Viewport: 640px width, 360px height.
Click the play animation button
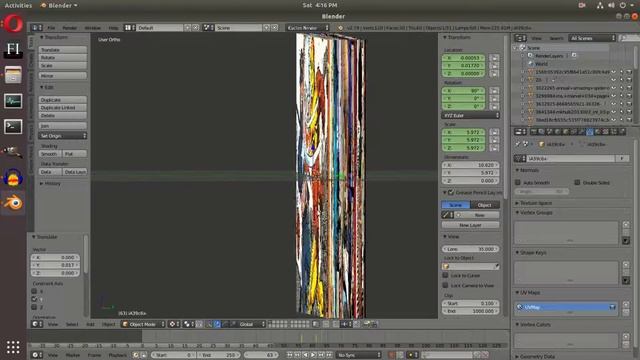pyautogui.click(x=313, y=355)
